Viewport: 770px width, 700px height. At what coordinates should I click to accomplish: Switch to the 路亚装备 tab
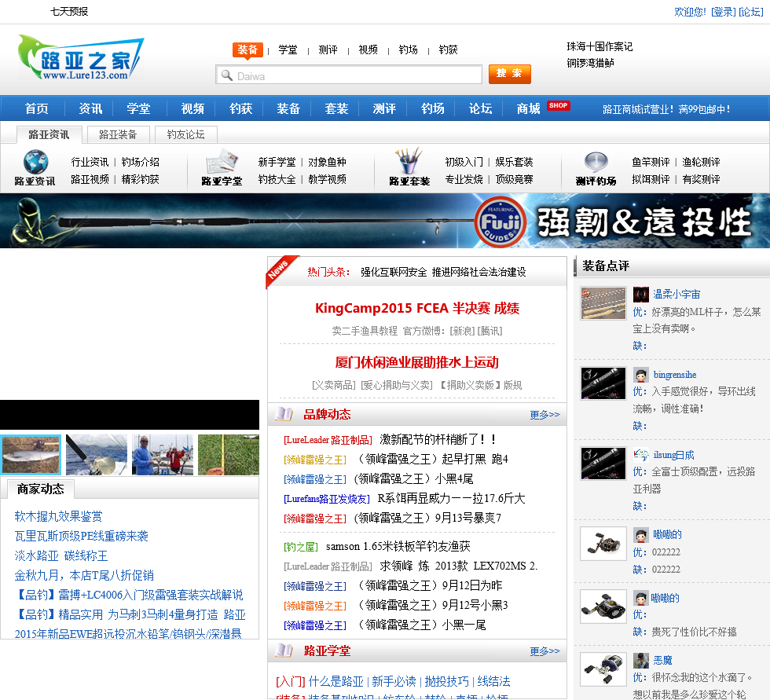(118, 134)
